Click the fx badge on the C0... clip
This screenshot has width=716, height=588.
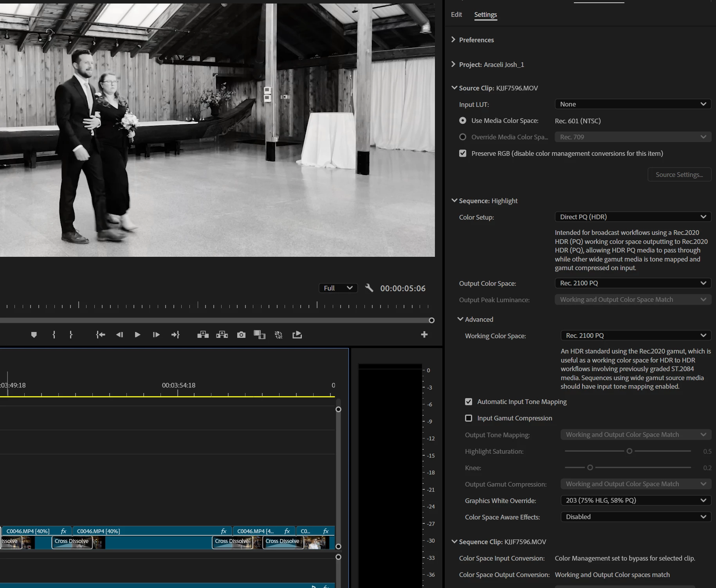pos(326,531)
